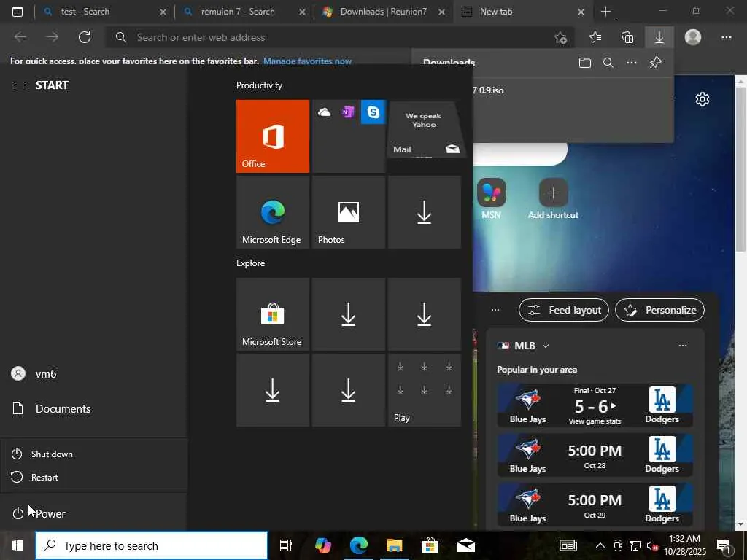Open the Play folder tile
This screenshot has width=747, height=560.
[425, 390]
